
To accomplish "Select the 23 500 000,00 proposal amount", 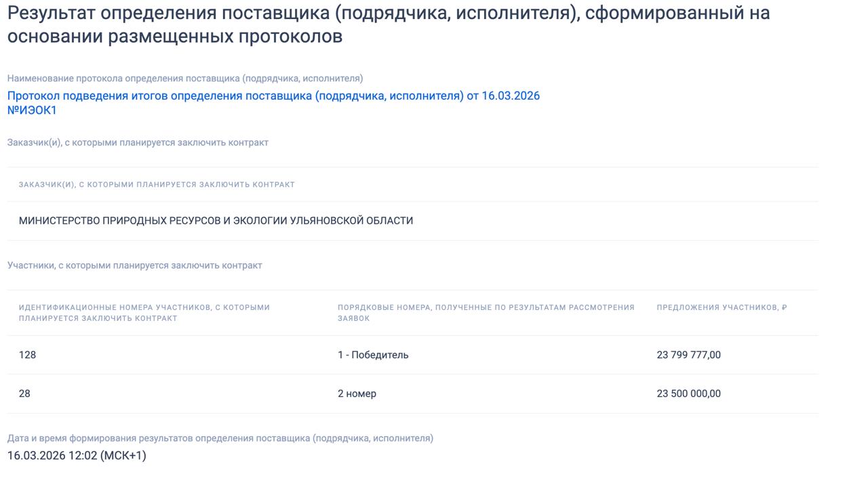I will coord(688,393).
